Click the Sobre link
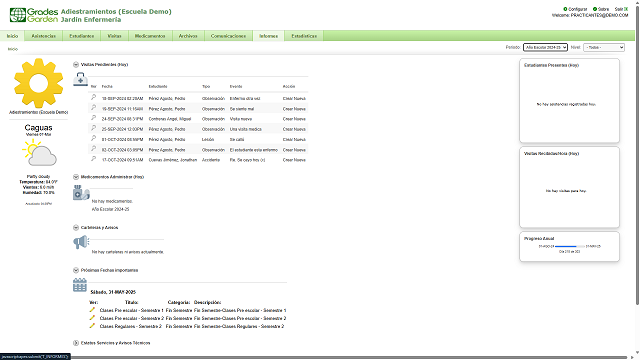This screenshot has height=360, width=640. pos(603,9)
